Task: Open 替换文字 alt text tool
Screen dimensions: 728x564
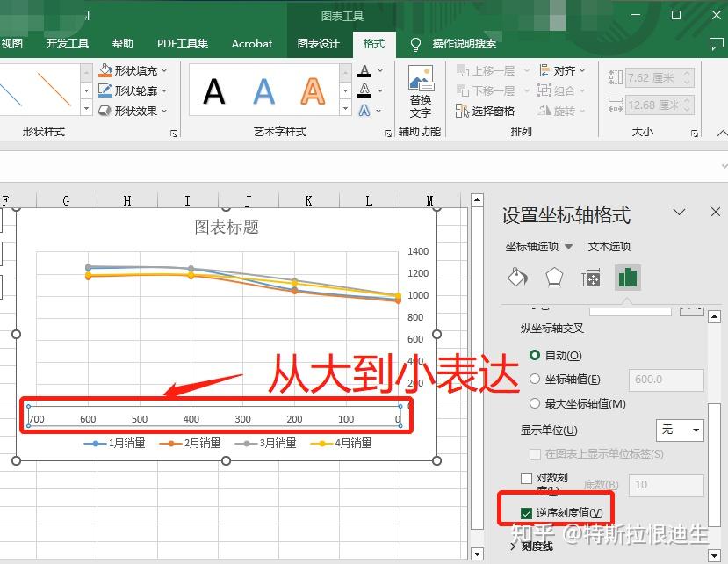Action: (421, 92)
